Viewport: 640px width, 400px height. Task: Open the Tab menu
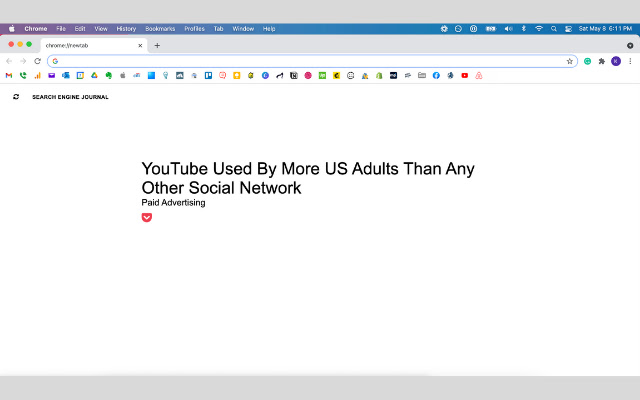coord(218,29)
